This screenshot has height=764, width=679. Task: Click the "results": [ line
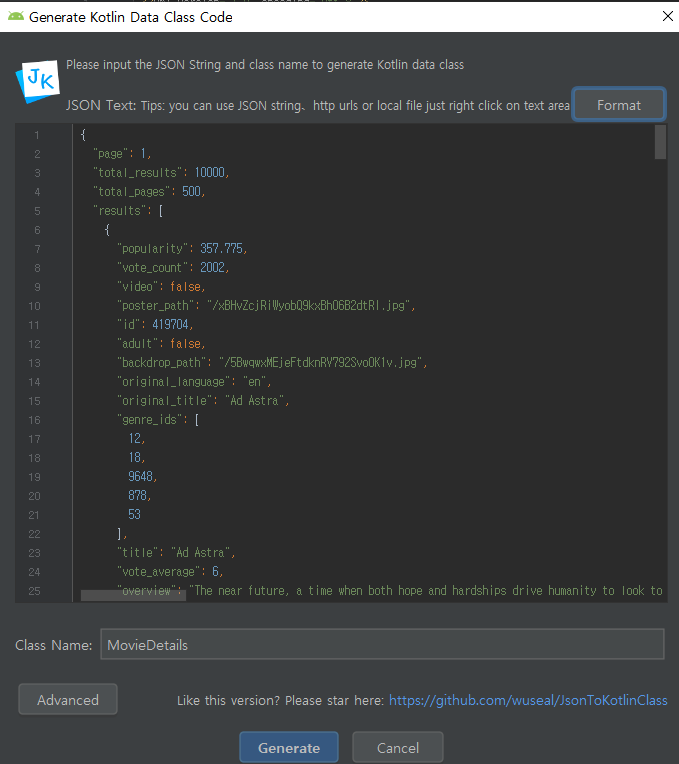(x=128, y=210)
